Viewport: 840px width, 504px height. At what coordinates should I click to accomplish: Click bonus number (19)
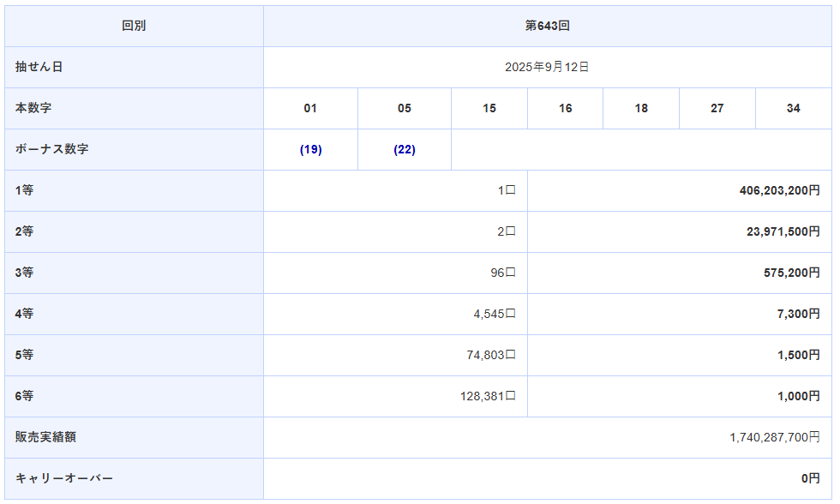[310, 149]
